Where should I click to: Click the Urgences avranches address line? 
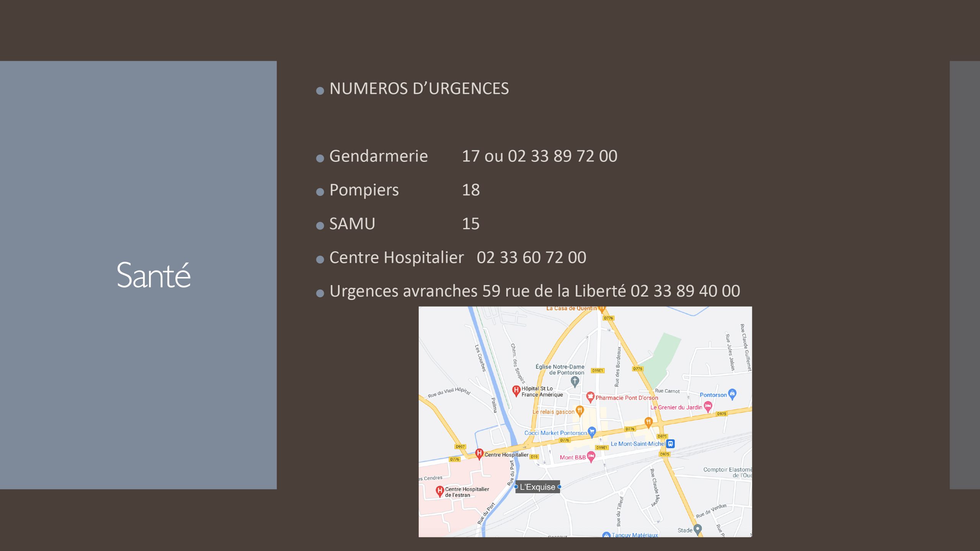tap(534, 291)
